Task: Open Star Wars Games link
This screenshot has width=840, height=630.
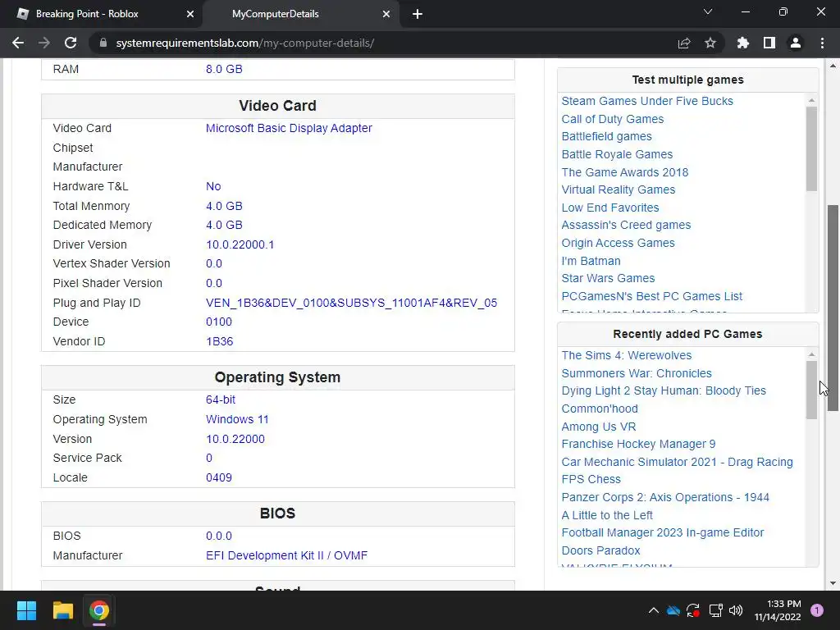Action: [608, 278]
